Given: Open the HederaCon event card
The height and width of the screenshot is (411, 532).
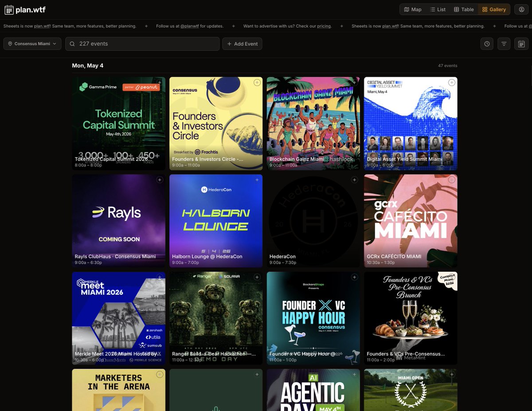Looking at the screenshot, I should [313, 221].
